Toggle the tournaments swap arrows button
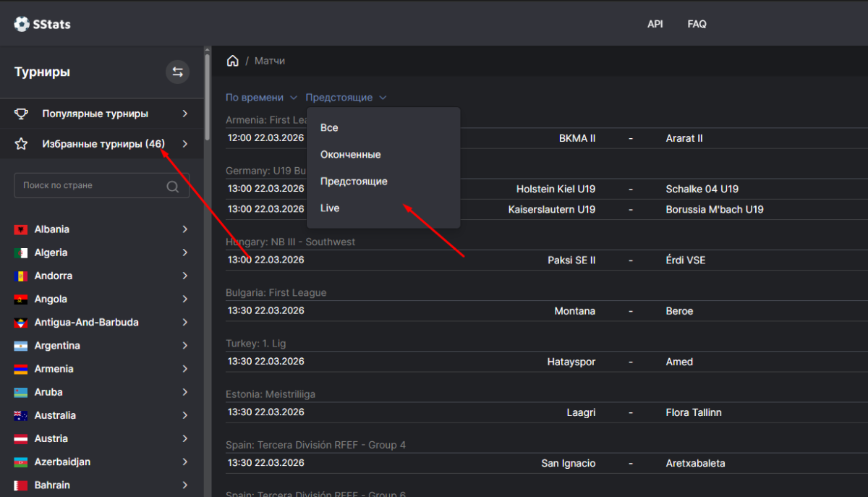Image resolution: width=868 pixels, height=497 pixels. 177,72
